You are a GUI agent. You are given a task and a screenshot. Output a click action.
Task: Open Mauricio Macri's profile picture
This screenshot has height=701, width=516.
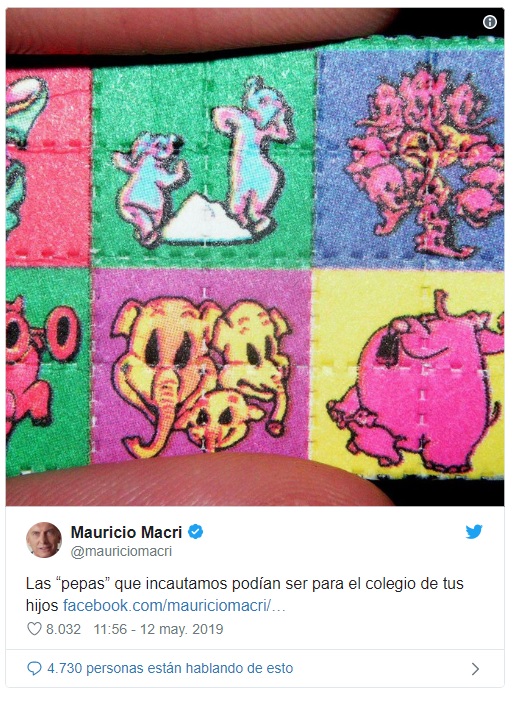44,540
